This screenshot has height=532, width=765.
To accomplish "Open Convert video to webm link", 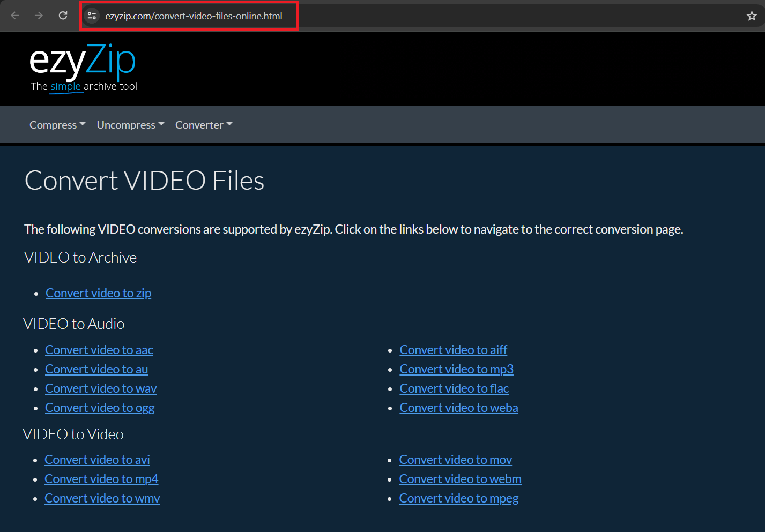I will pyautogui.click(x=461, y=479).
